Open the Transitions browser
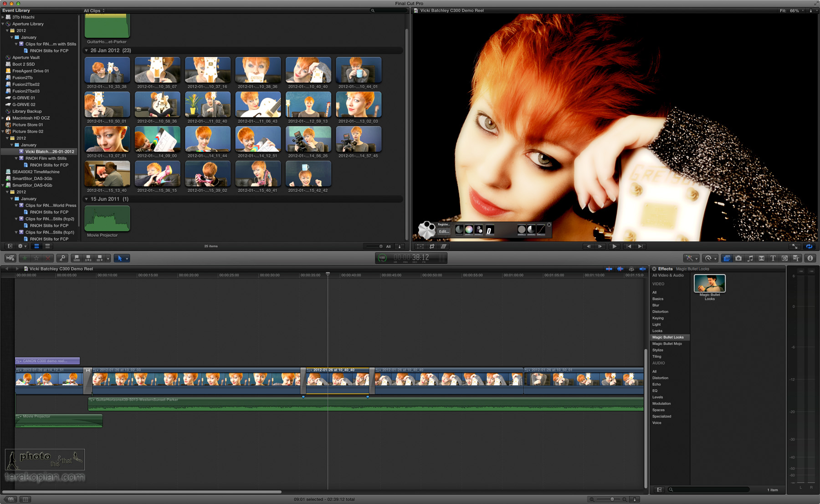 [761, 258]
